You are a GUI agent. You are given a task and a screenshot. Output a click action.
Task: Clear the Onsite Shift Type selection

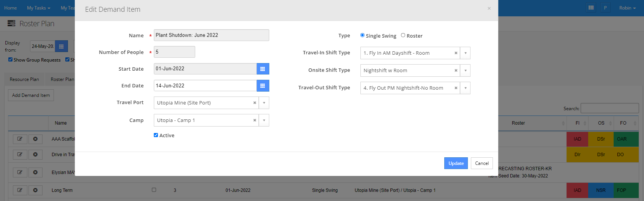[x=456, y=70]
